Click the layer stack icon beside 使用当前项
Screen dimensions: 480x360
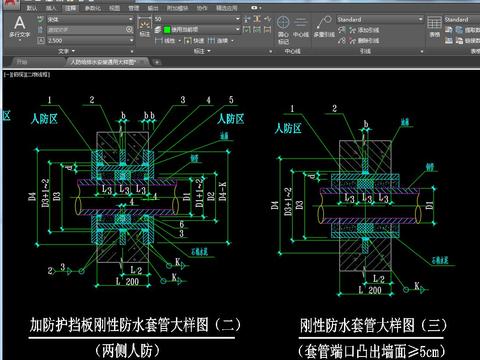point(158,30)
